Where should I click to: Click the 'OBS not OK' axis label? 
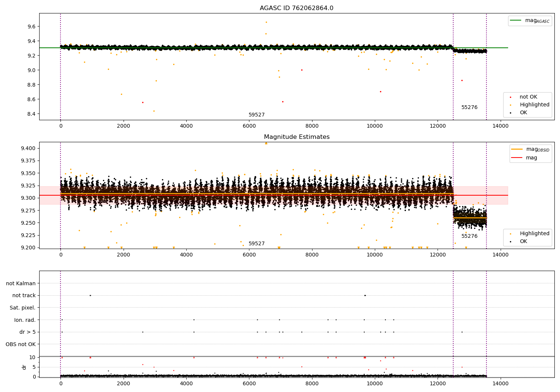[21, 344]
